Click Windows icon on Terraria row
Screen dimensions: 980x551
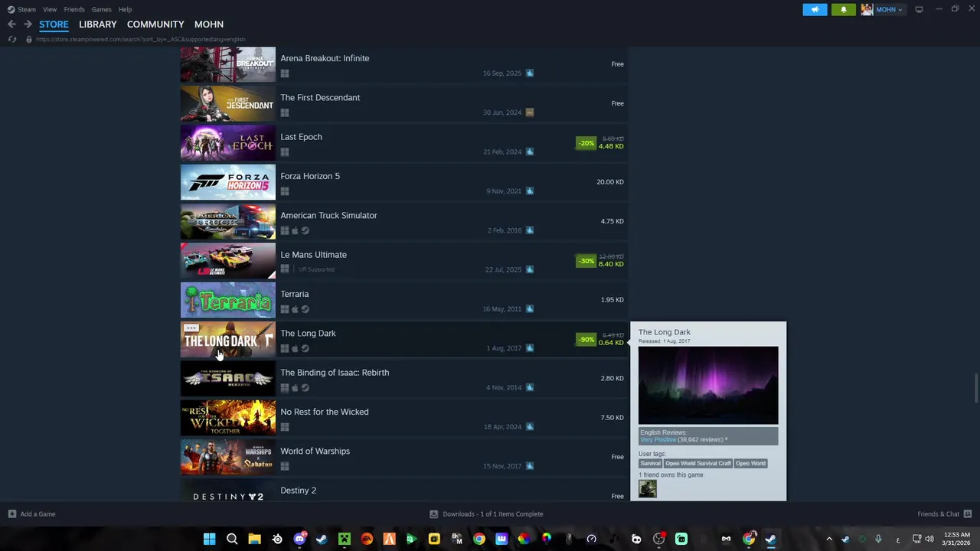coord(285,309)
